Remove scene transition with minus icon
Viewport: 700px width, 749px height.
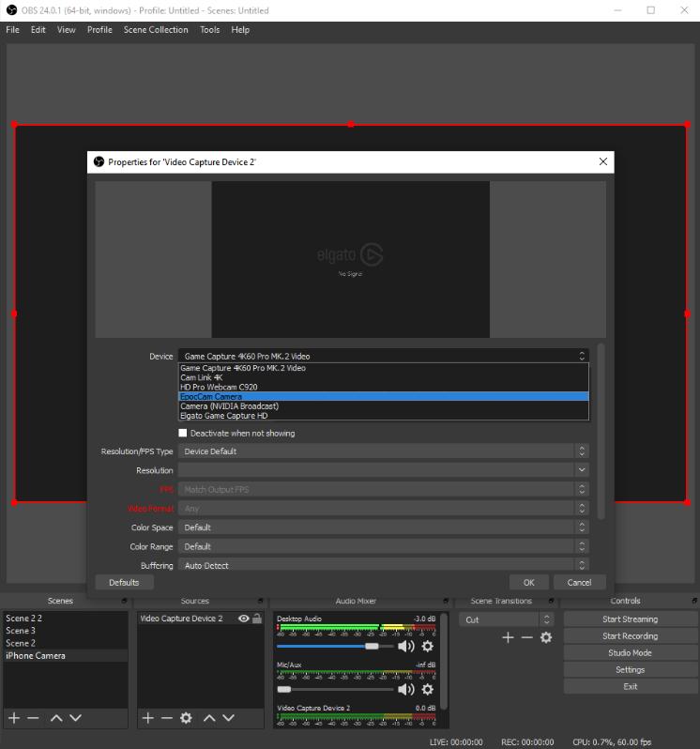pos(526,637)
